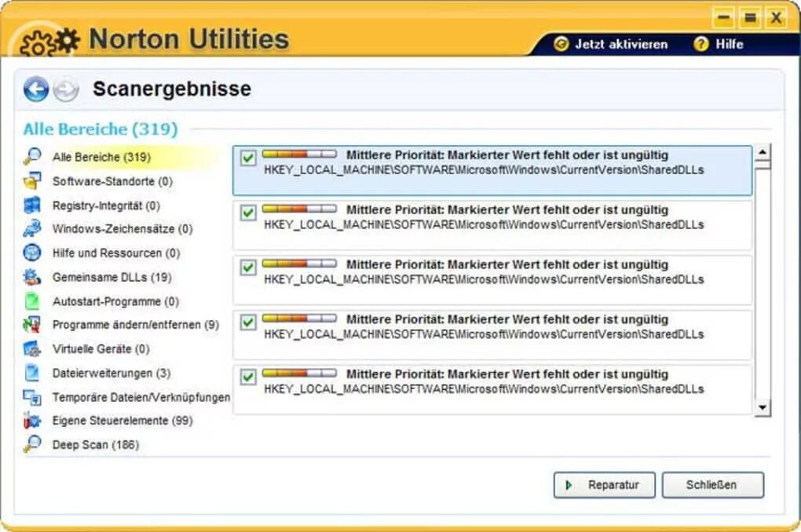
Task: Show Gemeinsame DLLs (19) results
Action: pyautogui.click(x=112, y=277)
